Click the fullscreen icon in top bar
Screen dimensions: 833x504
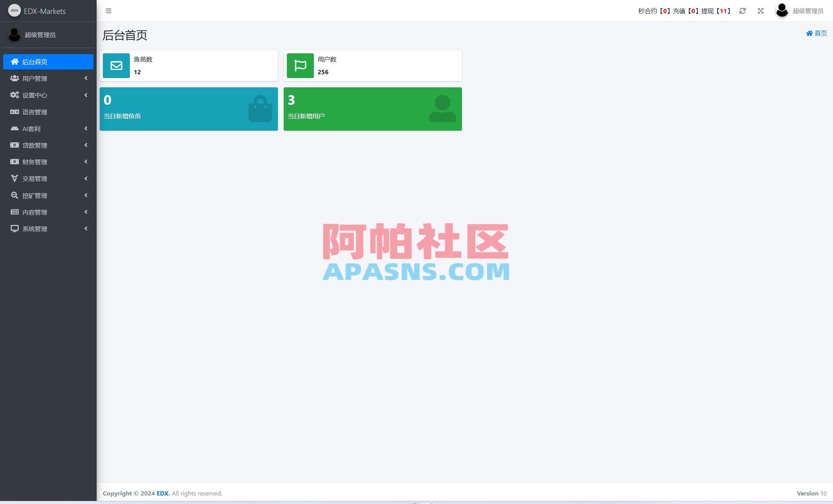760,11
